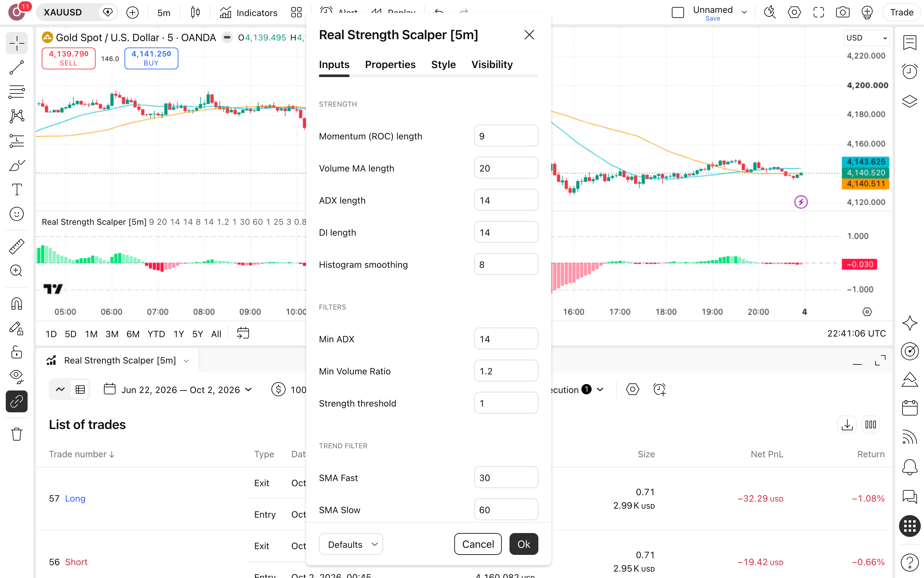Toggle lock all drawing tools
The image size is (924, 578).
click(x=16, y=352)
